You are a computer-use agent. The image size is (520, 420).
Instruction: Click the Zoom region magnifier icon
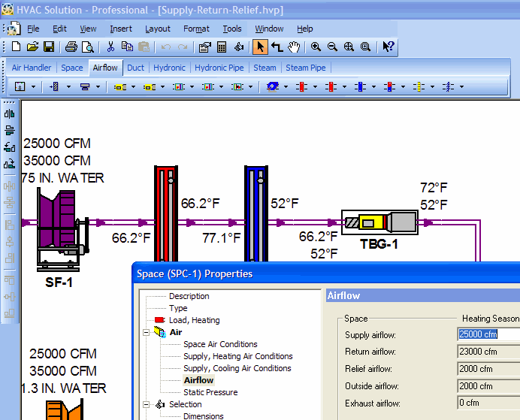(365, 47)
